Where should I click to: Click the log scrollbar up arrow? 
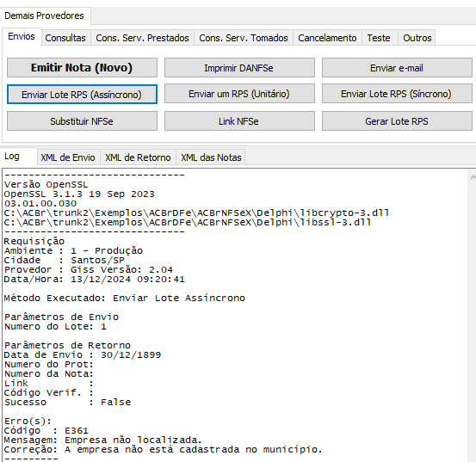pos(473,177)
